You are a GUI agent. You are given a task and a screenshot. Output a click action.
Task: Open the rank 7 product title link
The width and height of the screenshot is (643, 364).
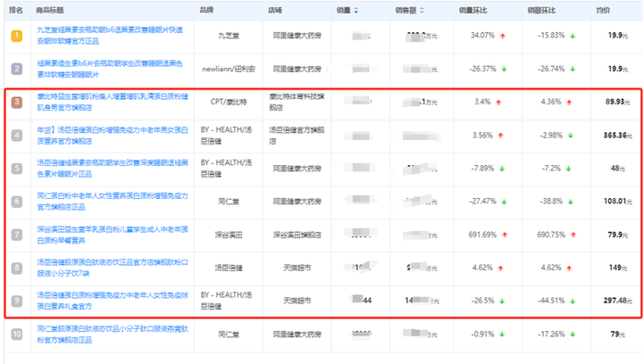[113, 235]
